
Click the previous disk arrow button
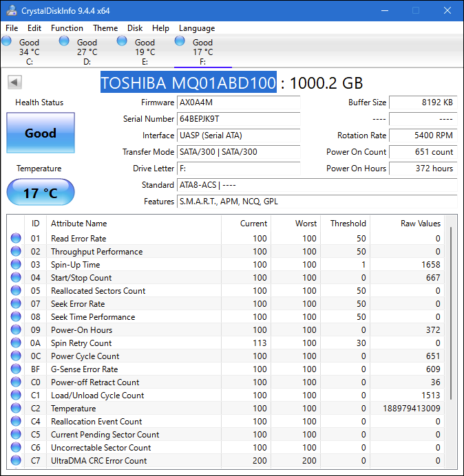click(14, 83)
